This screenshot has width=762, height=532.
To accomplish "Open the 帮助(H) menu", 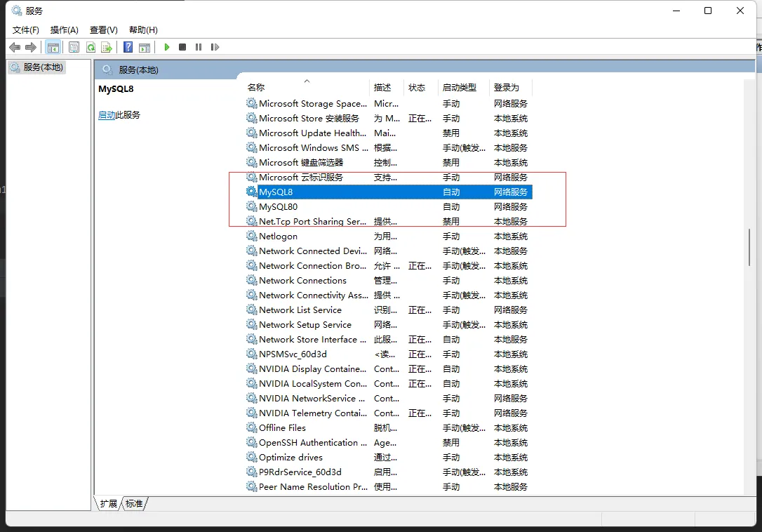I will coord(143,30).
